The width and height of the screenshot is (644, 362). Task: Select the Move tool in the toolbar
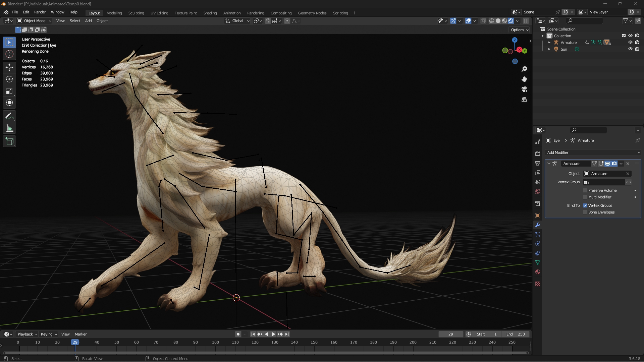point(9,67)
